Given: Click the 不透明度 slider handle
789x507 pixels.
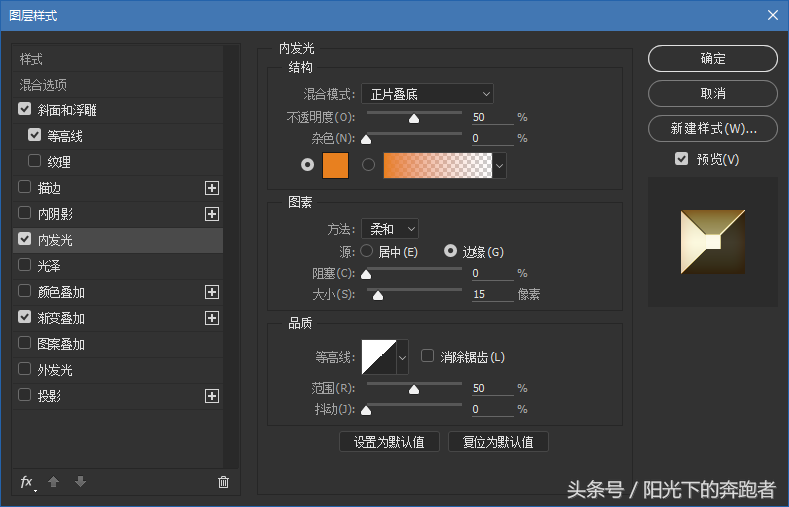Looking at the screenshot, I should coord(414,119).
